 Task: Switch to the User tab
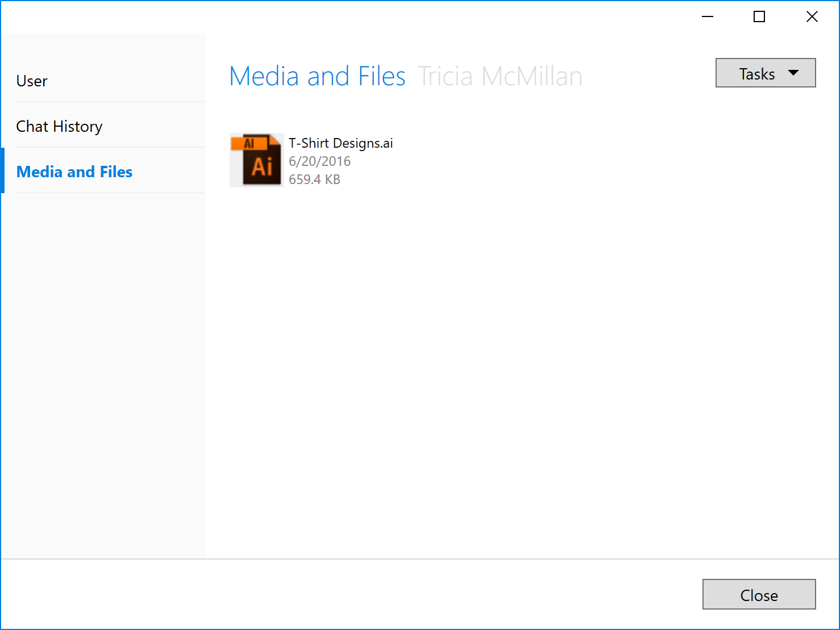pos(32,81)
